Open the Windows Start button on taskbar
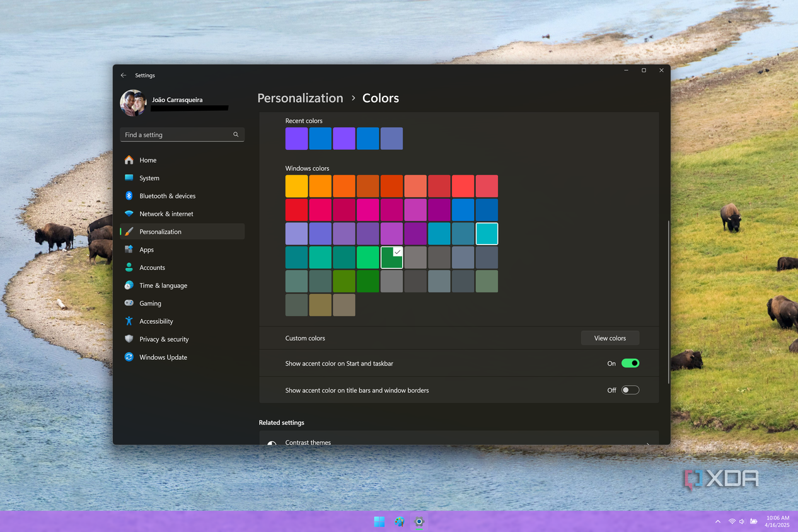The width and height of the screenshot is (798, 532). [x=379, y=521]
